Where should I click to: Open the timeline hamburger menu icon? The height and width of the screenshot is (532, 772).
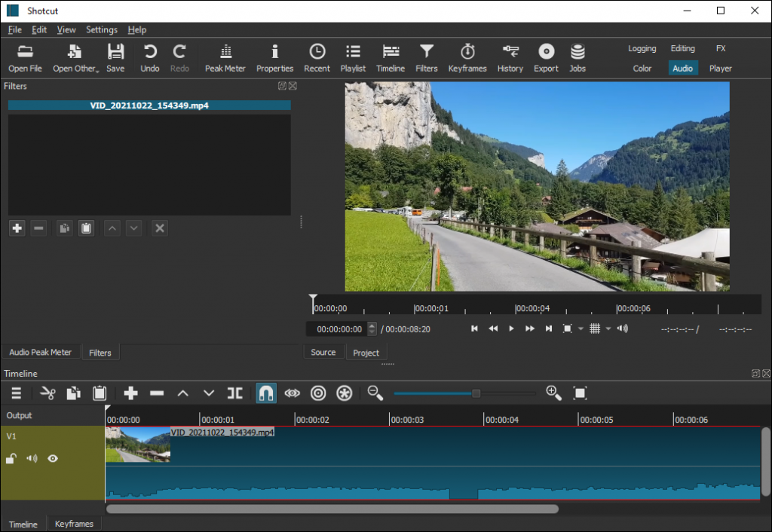[x=15, y=393]
